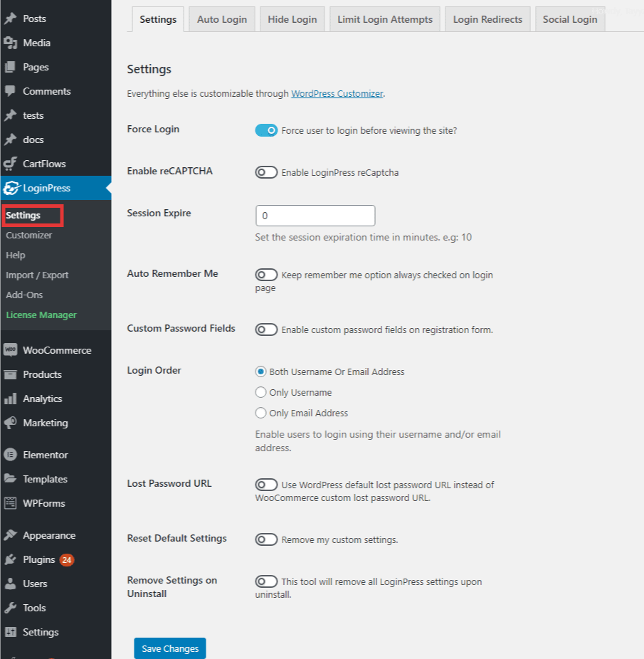Click the LoginPress logo icon
Screen dimensions: 644x659
coord(11,188)
